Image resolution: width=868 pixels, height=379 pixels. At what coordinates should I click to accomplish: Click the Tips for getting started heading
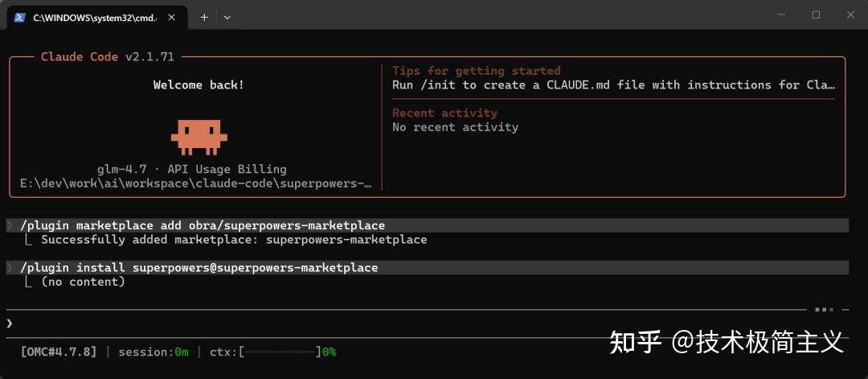click(476, 71)
